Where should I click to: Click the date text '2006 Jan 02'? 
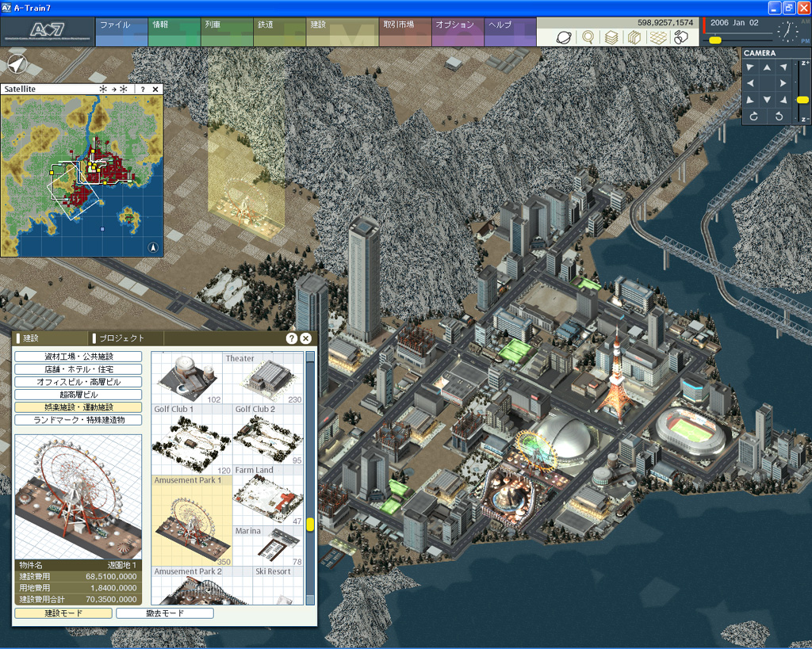(x=734, y=23)
